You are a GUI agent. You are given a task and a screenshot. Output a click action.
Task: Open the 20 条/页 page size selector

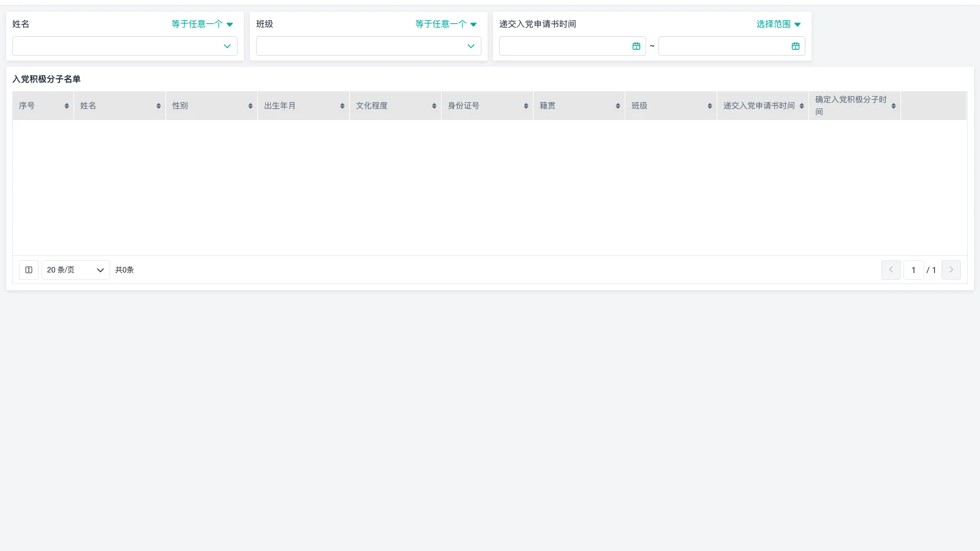click(75, 270)
